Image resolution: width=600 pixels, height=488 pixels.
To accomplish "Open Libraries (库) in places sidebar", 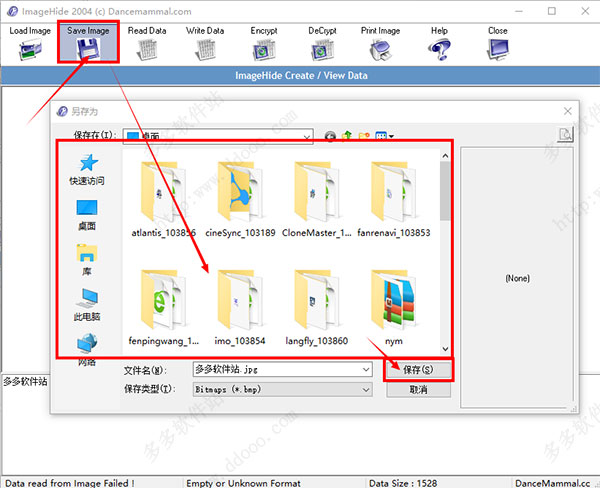I will coord(87,260).
